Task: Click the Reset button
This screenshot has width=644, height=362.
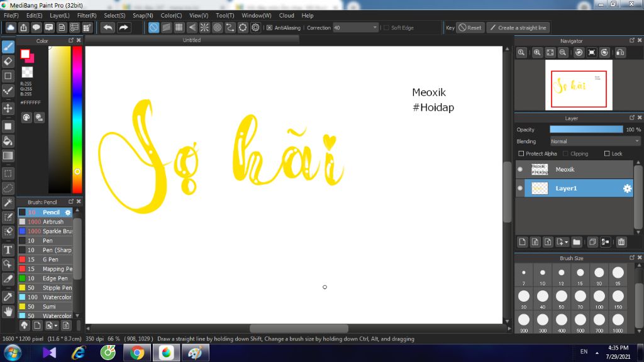Action: coord(470,28)
